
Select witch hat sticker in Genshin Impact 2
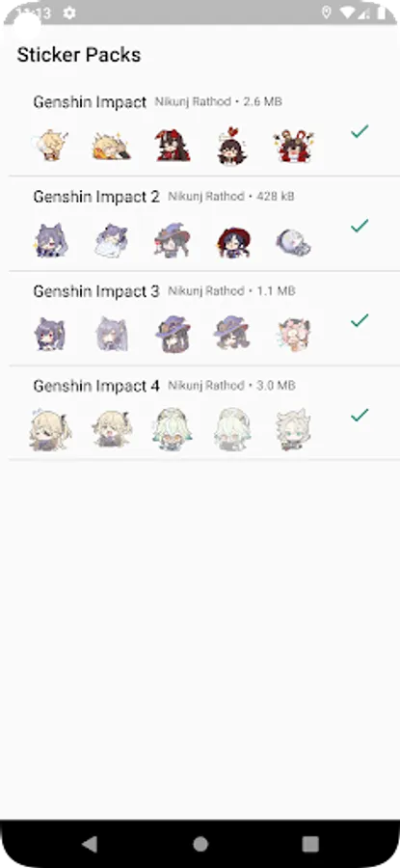pos(173,241)
